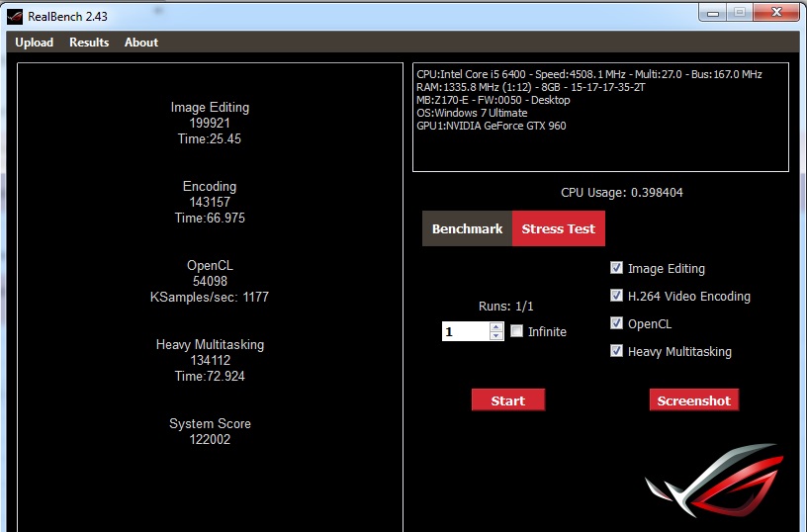Viewport: 807px width, 532px height.
Task: Take a Screenshot of results
Action: coord(694,400)
